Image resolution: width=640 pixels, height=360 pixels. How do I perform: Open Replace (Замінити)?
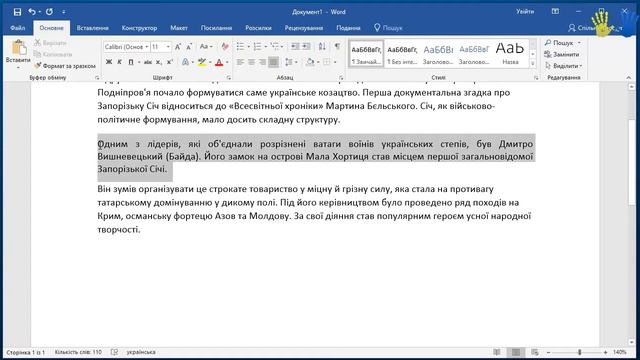[562, 54]
